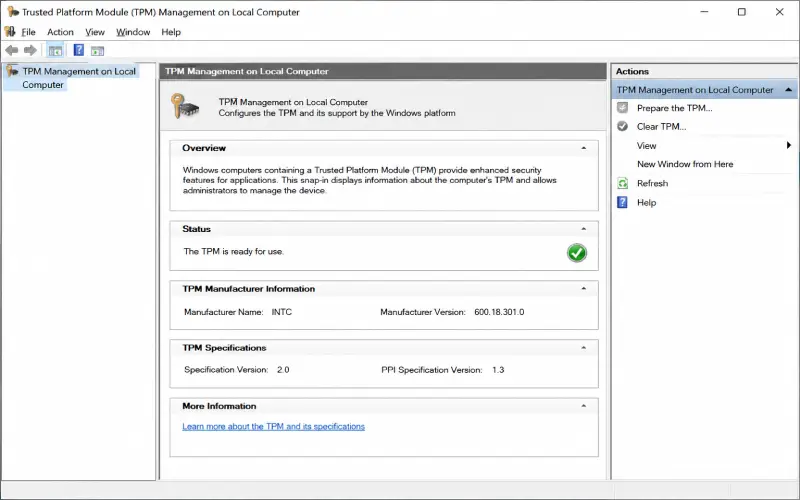Click the key-and-chip icon in the center header
This screenshot has width=800, height=500.
pos(184,106)
